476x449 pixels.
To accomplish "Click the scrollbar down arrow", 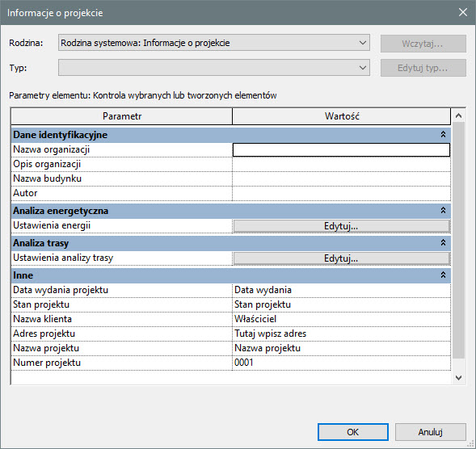I will tap(458, 378).
